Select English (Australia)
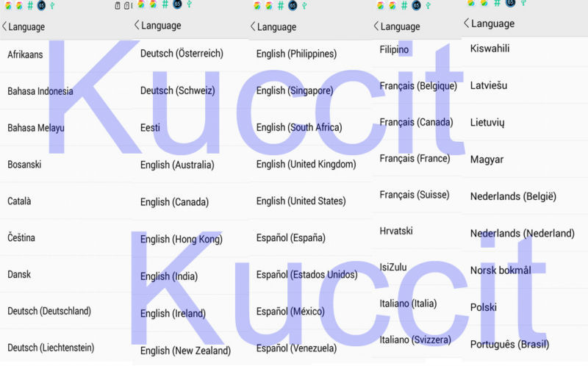 [177, 165]
